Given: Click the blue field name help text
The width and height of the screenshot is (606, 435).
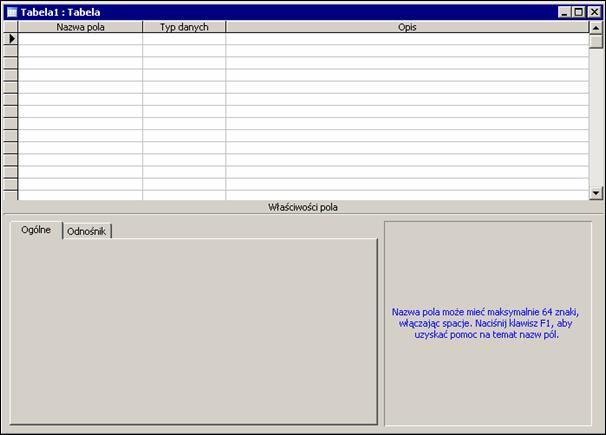Looking at the screenshot, I should pos(485,324).
